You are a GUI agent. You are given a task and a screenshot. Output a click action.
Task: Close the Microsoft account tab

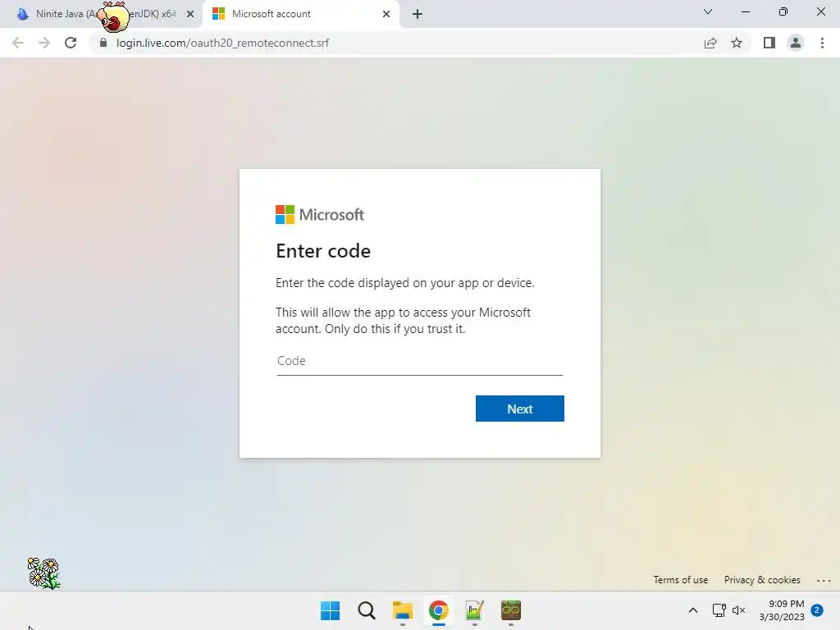386,14
